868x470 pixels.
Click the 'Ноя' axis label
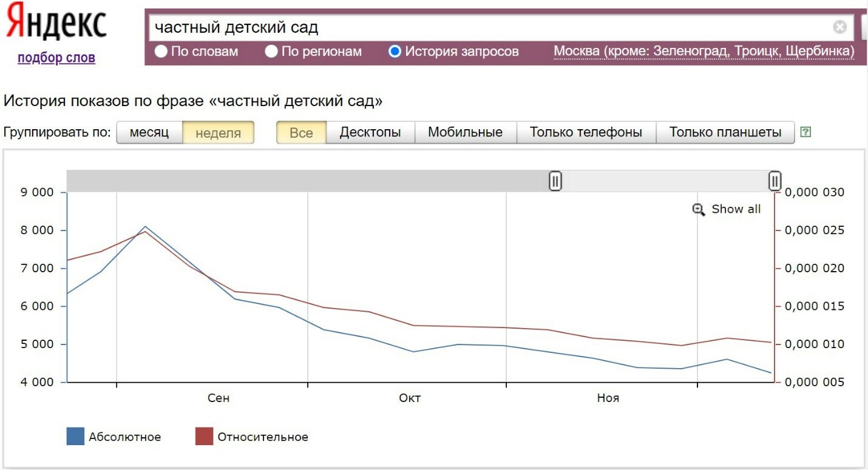[608, 398]
